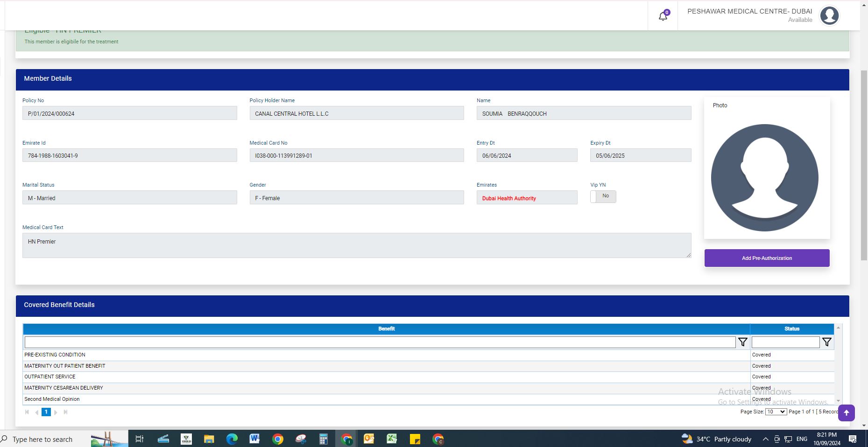Jump to the first page arrow
Viewport: 868px width, 447px height.
[27, 412]
